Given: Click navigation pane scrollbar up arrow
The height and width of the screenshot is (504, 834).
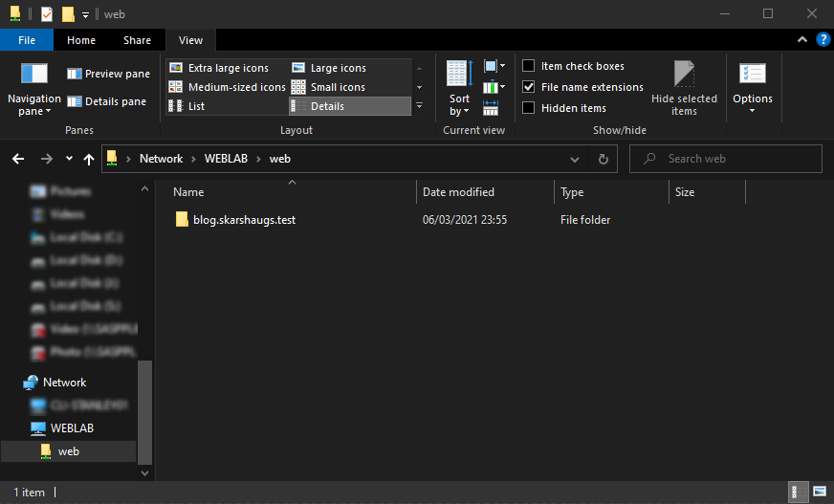Looking at the screenshot, I should coord(144,188).
